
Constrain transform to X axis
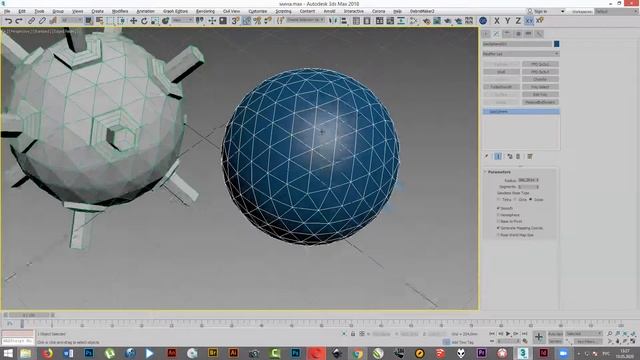497,20
